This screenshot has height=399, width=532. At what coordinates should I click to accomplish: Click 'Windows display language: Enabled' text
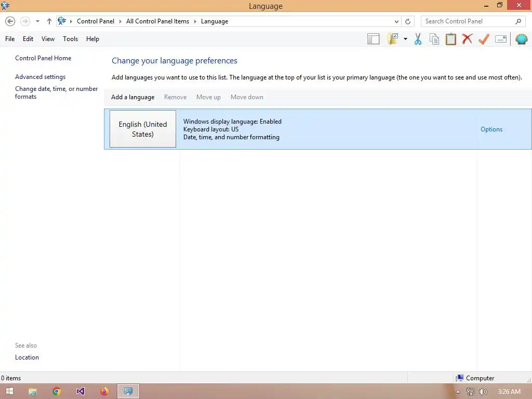pos(232,122)
